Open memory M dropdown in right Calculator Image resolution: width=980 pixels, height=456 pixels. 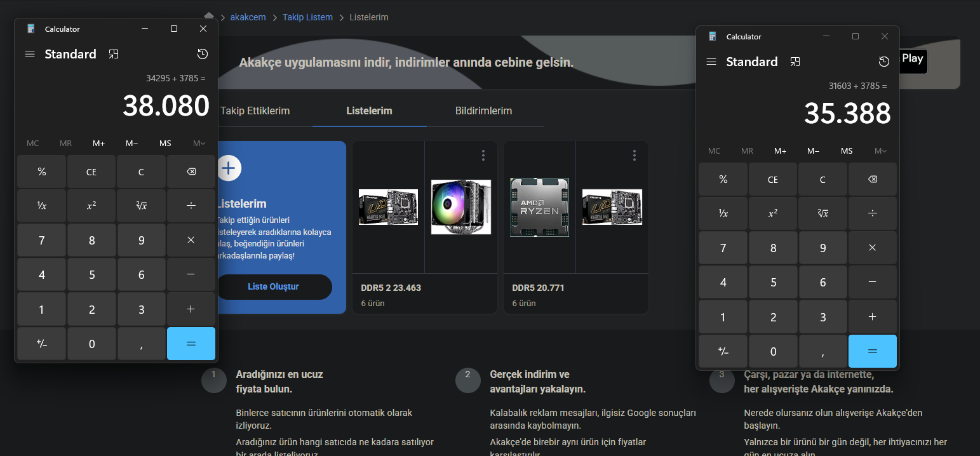(880, 151)
